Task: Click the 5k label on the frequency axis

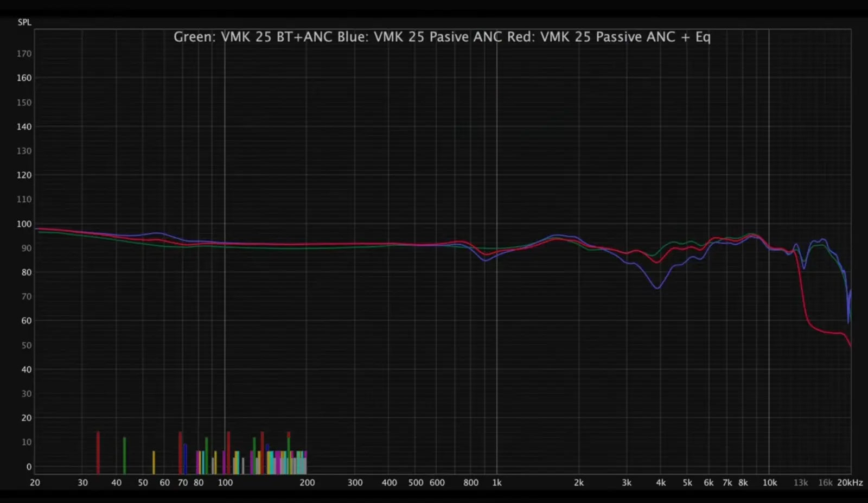Action: click(x=687, y=482)
